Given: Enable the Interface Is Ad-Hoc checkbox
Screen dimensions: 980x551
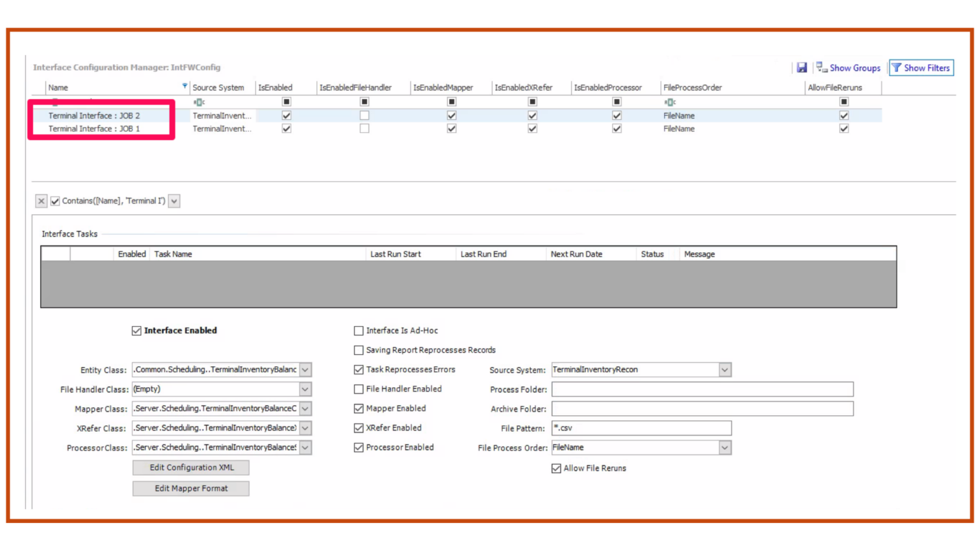Looking at the screenshot, I should tap(359, 330).
